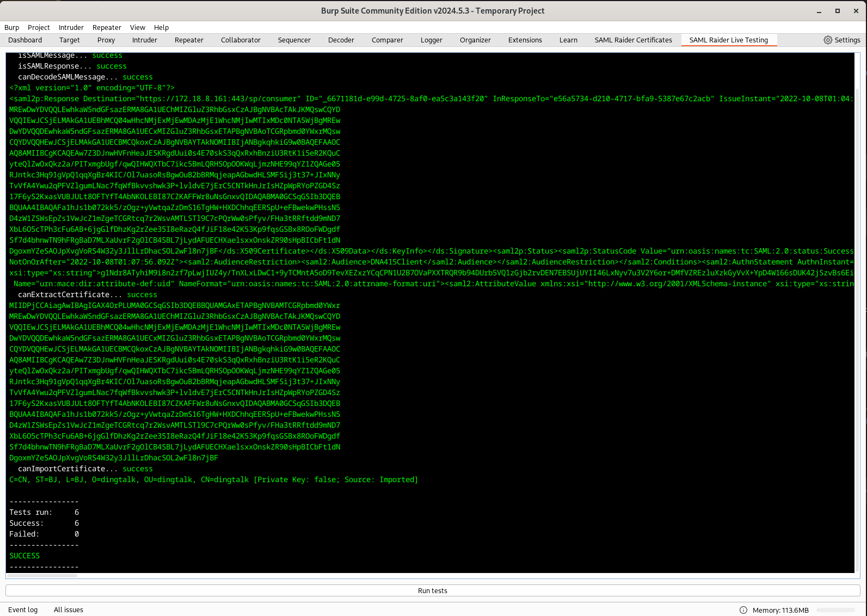Click the line starting MIIDPjCCAiagAwIBAgIGAX4OrPLUMA0G

[x=175, y=305]
